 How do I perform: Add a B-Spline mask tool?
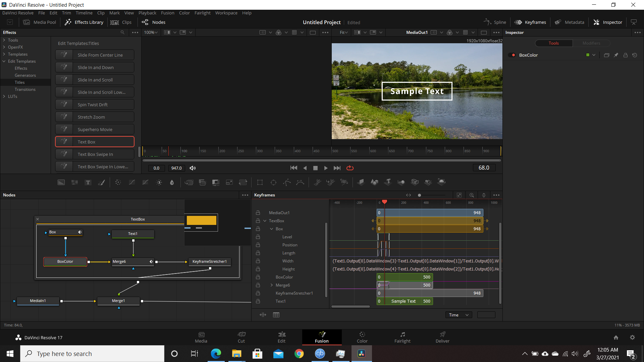pos(301,182)
